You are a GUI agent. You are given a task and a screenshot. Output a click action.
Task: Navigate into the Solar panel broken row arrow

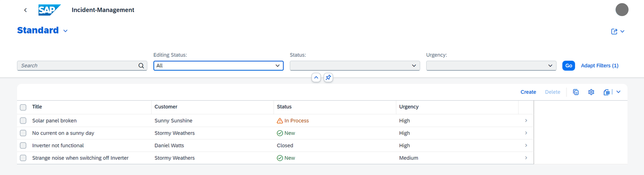pyautogui.click(x=526, y=121)
